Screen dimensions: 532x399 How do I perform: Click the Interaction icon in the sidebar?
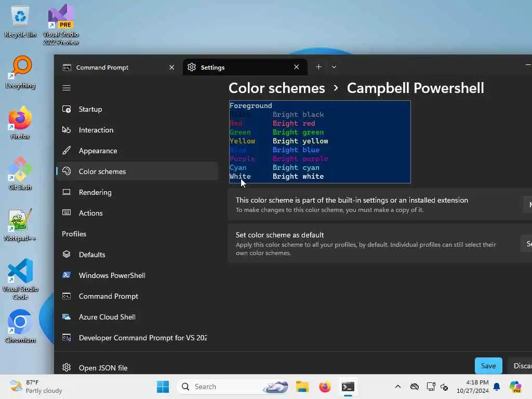point(66,130)
